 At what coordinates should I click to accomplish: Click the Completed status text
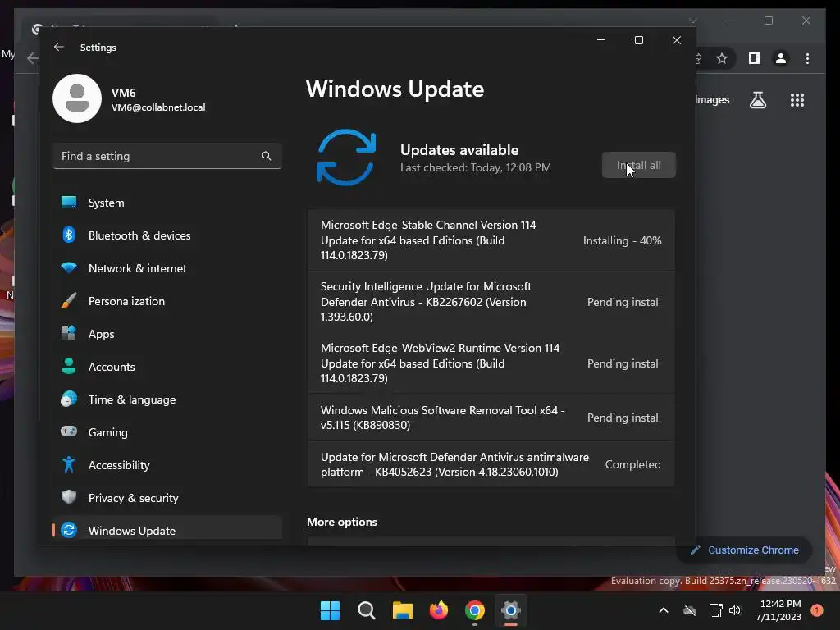632,464
